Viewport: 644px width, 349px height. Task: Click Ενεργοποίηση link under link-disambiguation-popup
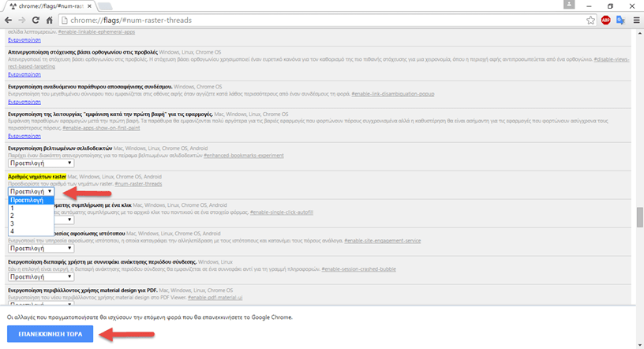pos(24,102)
